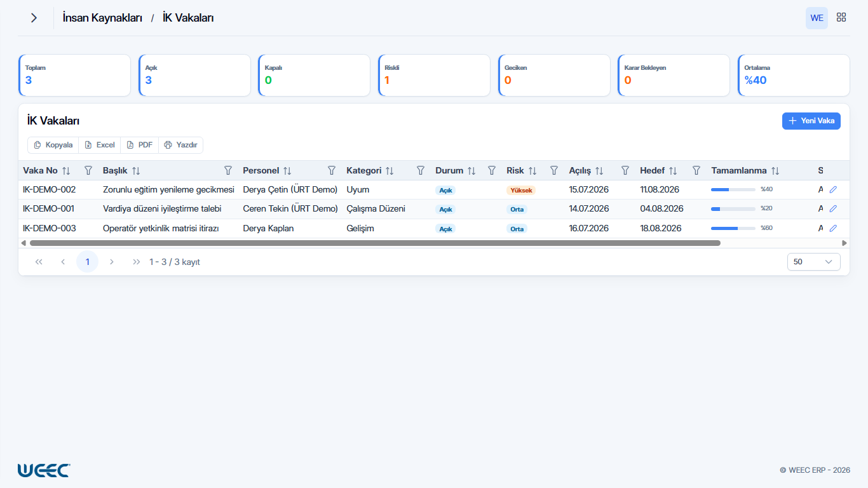This screenshot has width=868, height=488.
Task: Expand the sidebar with the chevron arrow
Action: [x=34, y=18]
